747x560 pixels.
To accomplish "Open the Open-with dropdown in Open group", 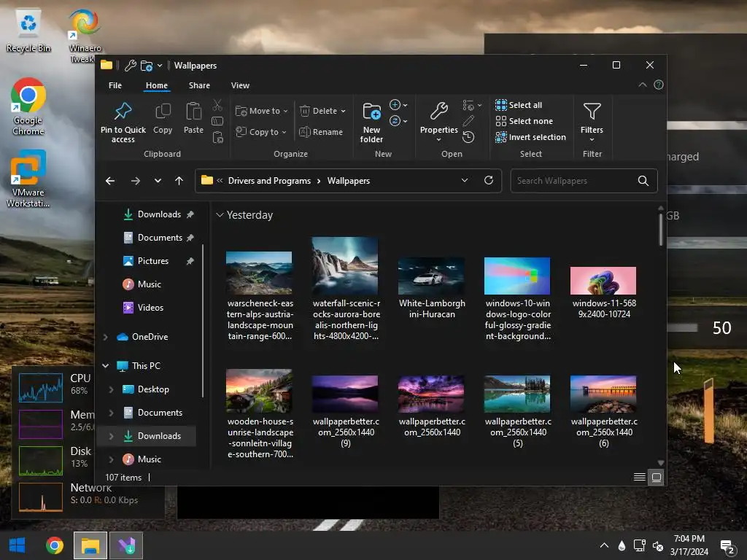I will click(x=472, y=105).
